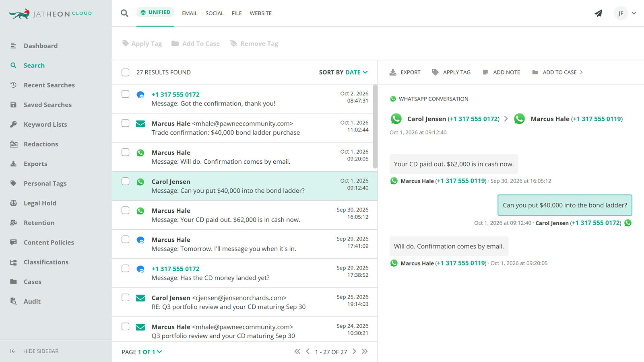Check the 'Has the CD money landed yet?' row
Screen dimensions: 644x362
pyautogui.click(x=126, y=268)
